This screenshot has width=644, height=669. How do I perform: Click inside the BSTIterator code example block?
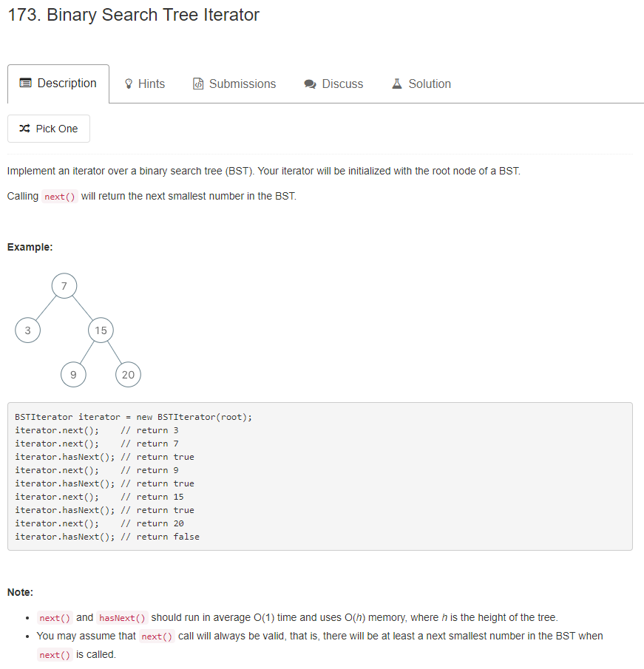(x=320, y=476)
